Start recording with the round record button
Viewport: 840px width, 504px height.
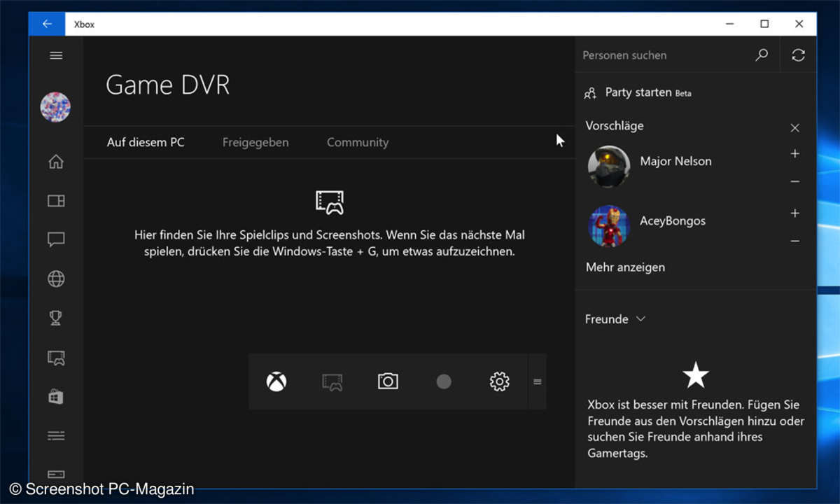click(x=444, y=381)
